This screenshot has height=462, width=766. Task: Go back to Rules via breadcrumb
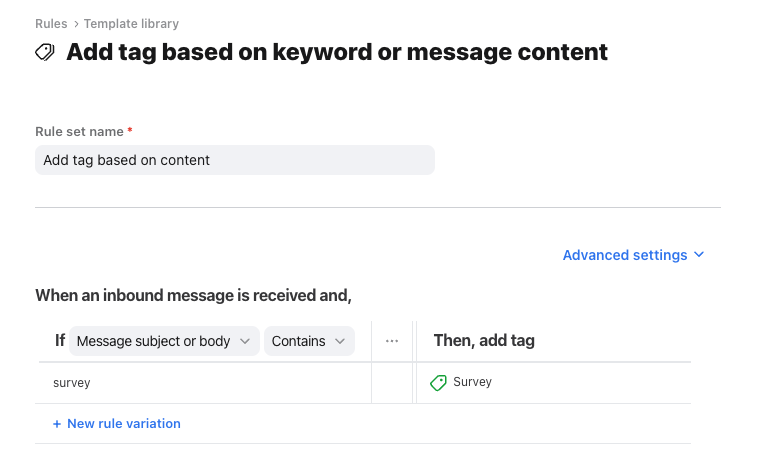52,23
